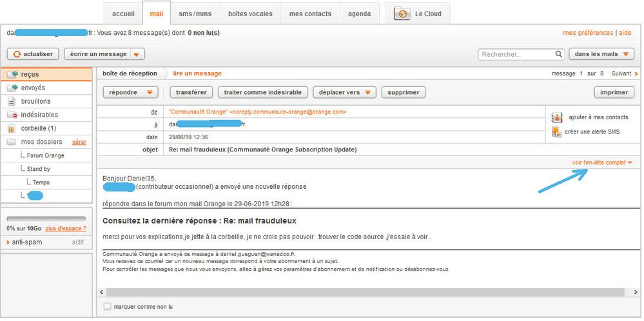The height and width of the screenshot is (321, 644).
Task: Open the répondre dropdown arrow
Action: (150, 92)
